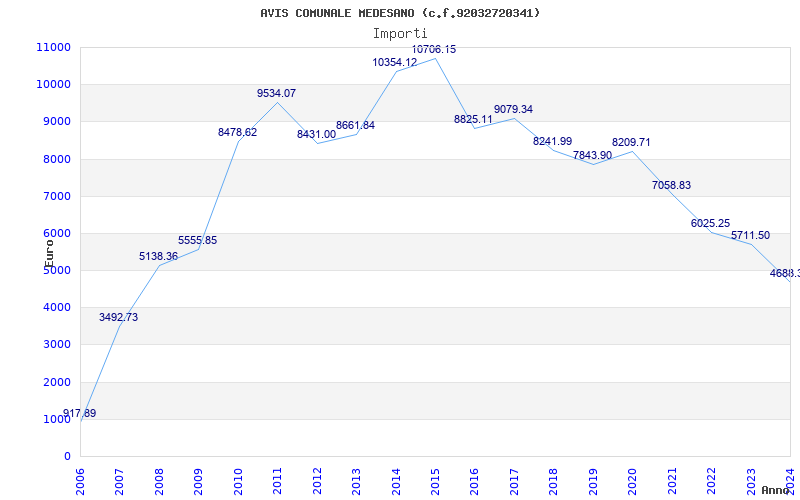
Task: Click the x-axis year 2009
Action: coord(198,481)
